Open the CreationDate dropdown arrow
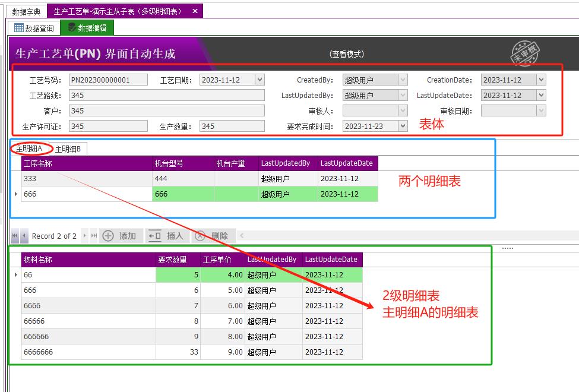Screen dimensions: 579x392 540,80
